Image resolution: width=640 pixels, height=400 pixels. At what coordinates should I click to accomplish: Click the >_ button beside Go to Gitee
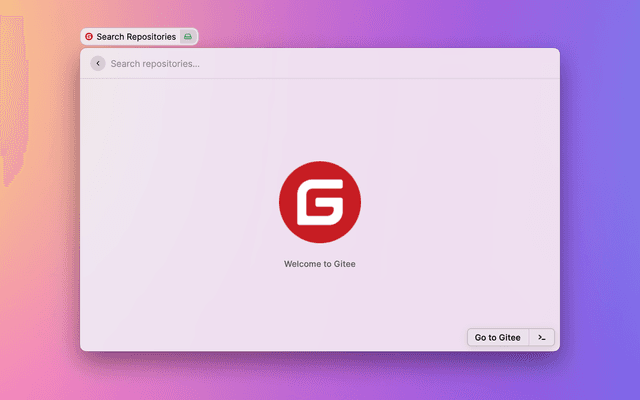click(541, 337)
